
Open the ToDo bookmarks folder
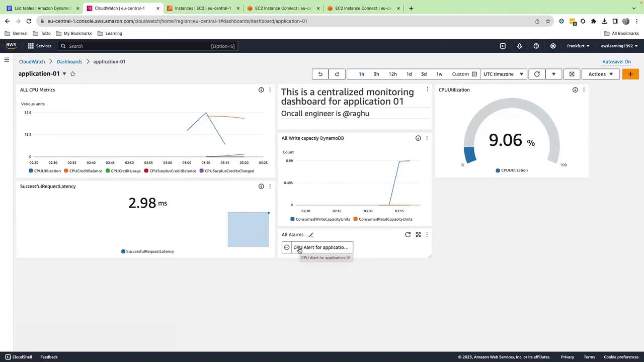pos(42,33)
